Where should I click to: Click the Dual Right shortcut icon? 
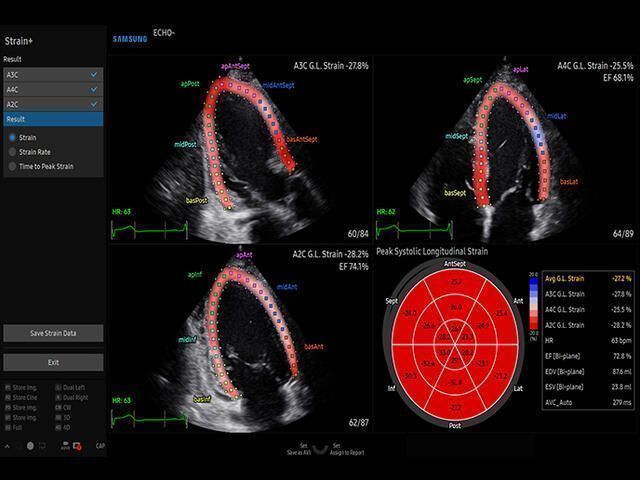[60, 395]
